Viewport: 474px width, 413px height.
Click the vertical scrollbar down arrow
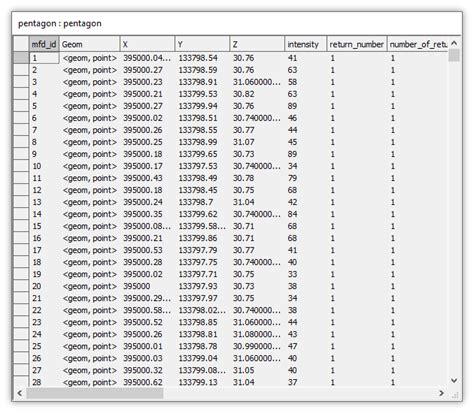click(x=454, y=380)
